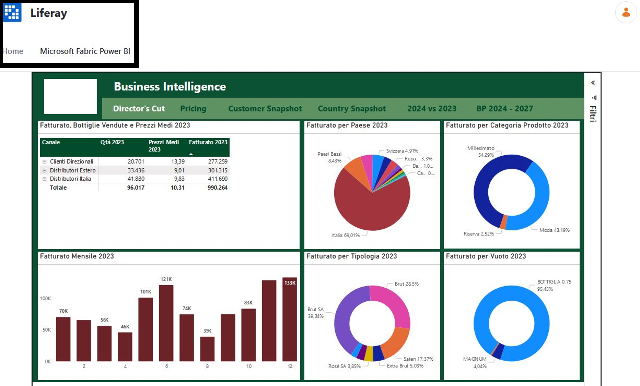Click the total quantity value 96.017
640x386 pixels.
[x=136, y=188]
